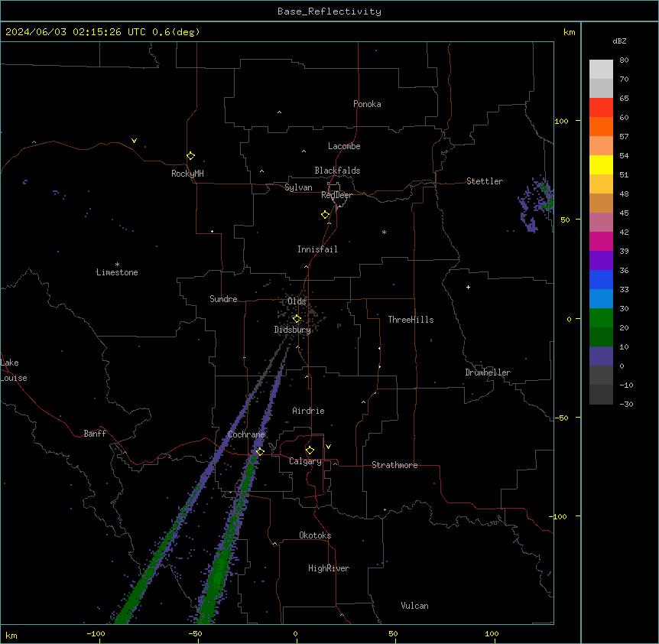Click the yellow v marker northwest of RockyMH
The image size is (659, 644).
click(134, 141)
